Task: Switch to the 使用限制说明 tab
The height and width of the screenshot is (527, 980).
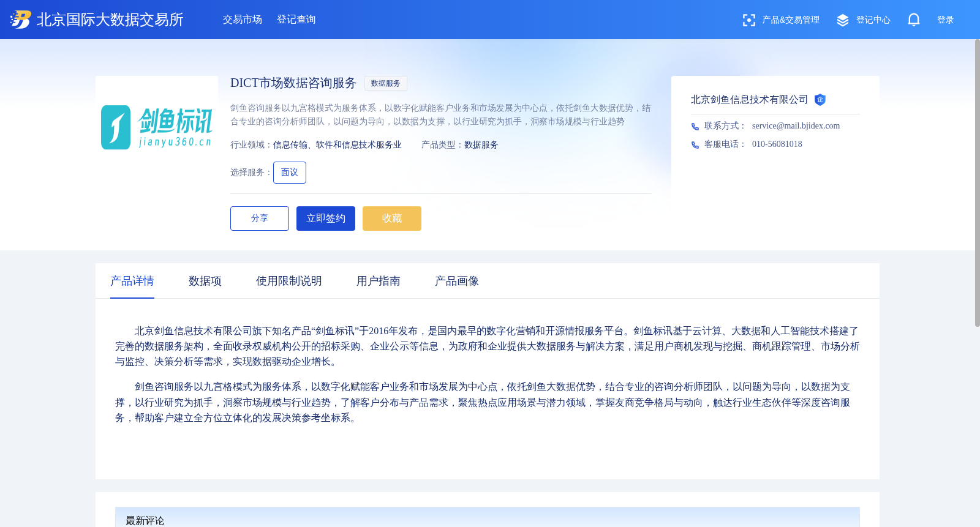Action: pyautogui.click(x=289, y=281)
